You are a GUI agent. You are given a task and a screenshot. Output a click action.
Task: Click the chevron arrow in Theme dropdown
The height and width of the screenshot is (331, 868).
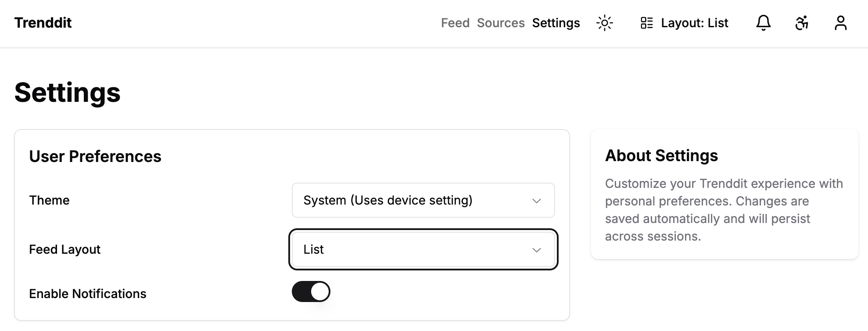tap(536, 201)
